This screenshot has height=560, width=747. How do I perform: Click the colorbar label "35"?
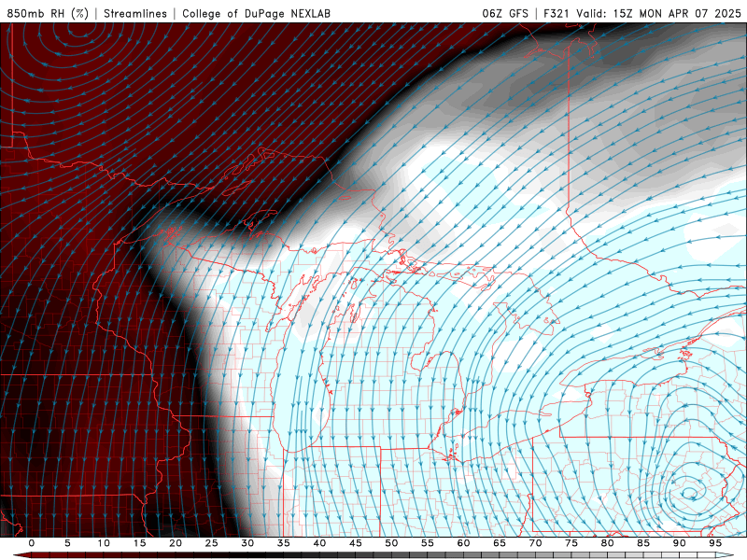click(x=284, y=543)
